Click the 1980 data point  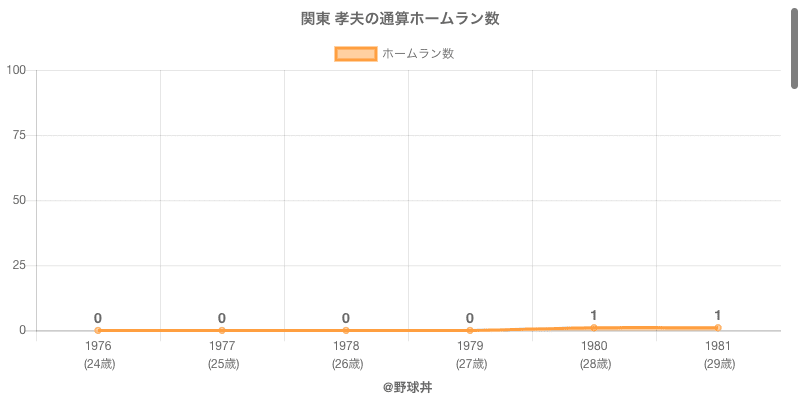pyautogui.click(x=594, y=328)
